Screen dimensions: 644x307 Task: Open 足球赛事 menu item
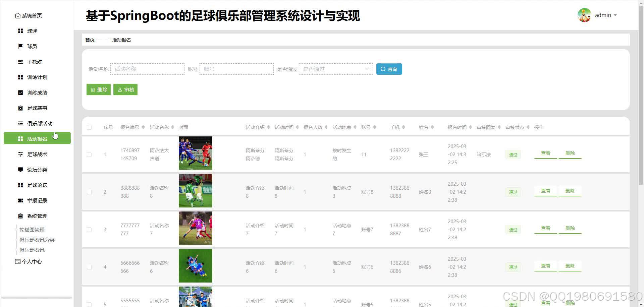pos(37,108)
